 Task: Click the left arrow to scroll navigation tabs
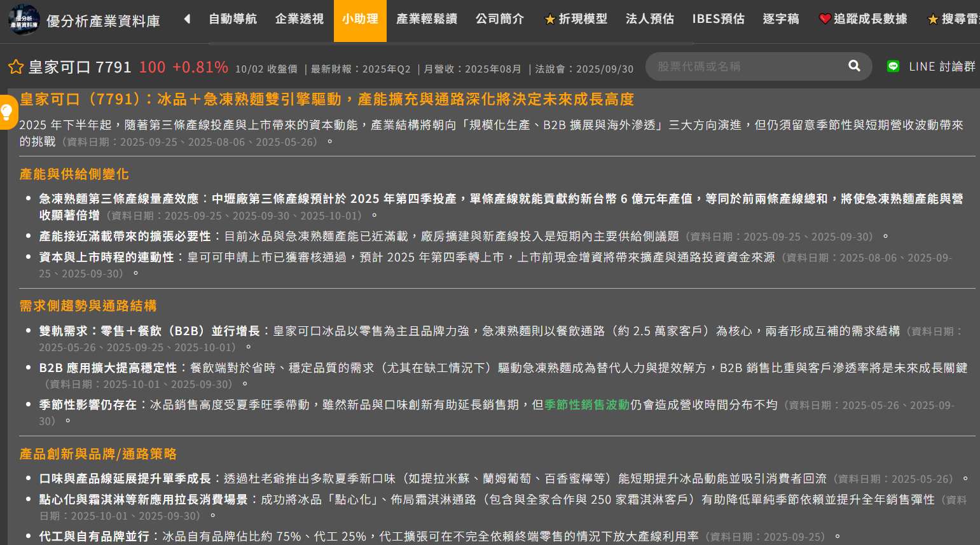(x=187, y=19)
